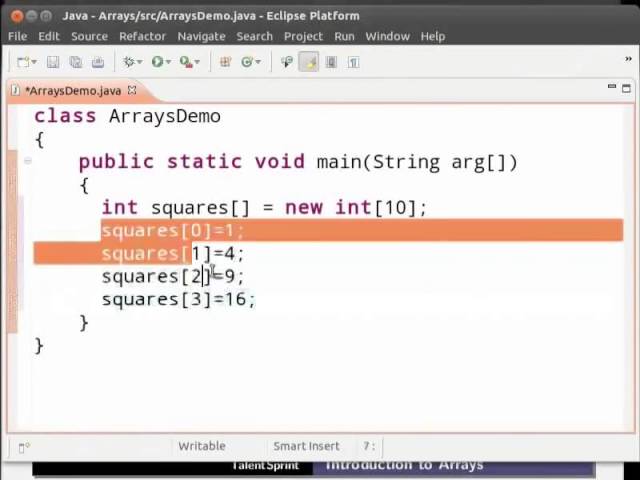This screenshot has width=640, height=480.
Task: Open the Help menu
Action: (x=433, y=36)
